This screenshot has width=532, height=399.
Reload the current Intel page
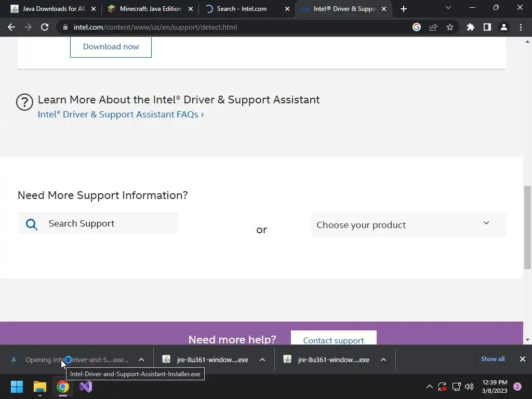click(x=45, y=27)
